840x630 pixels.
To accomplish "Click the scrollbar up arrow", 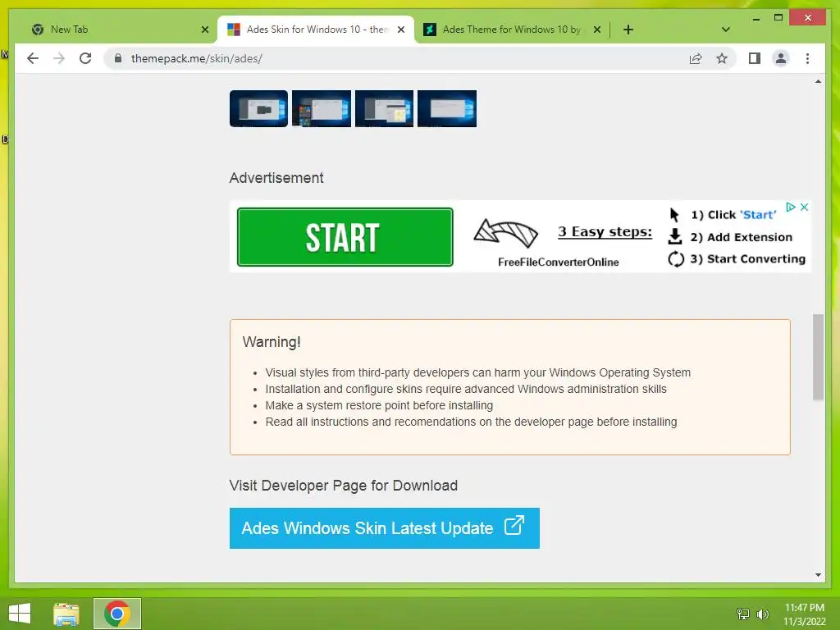I will 818,81.
